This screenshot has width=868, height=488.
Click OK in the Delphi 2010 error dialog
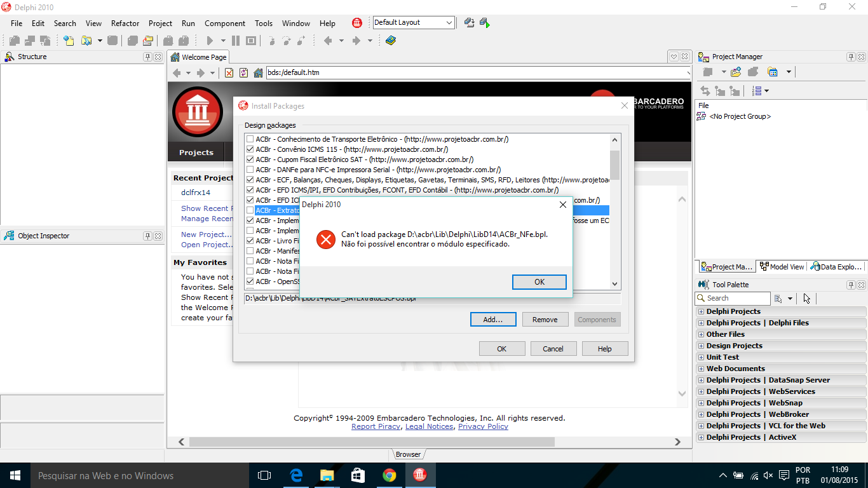click(539, 282)
